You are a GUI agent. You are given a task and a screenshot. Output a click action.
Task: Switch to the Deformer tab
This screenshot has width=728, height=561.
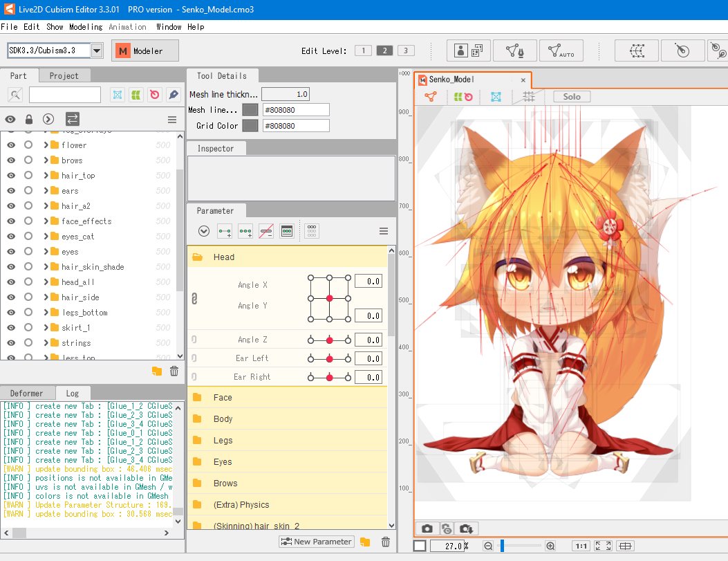(26, 394)
